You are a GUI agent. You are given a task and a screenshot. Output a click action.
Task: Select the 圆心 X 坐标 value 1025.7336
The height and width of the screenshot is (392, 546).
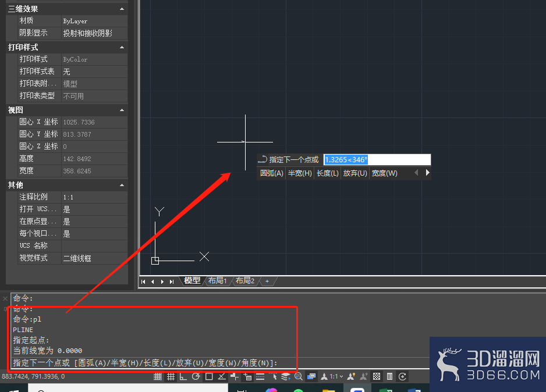pos(94,122)
